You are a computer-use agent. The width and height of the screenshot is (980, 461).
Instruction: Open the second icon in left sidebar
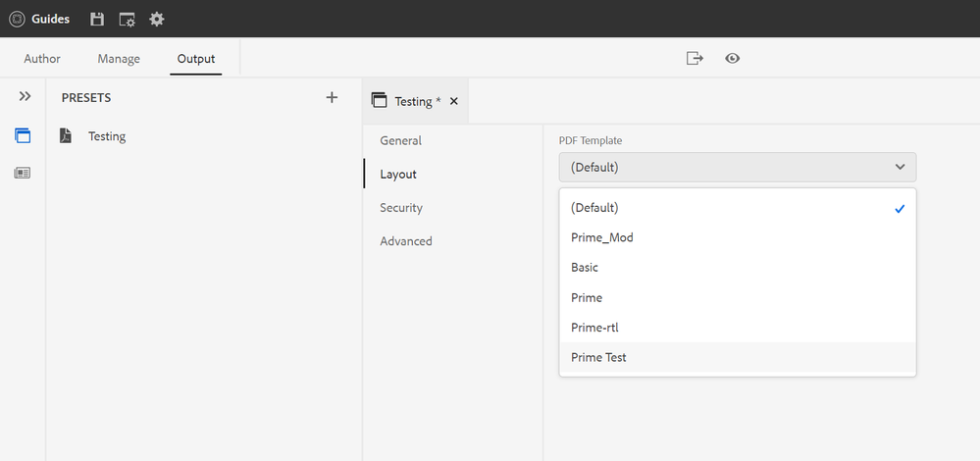pos(23,173)
